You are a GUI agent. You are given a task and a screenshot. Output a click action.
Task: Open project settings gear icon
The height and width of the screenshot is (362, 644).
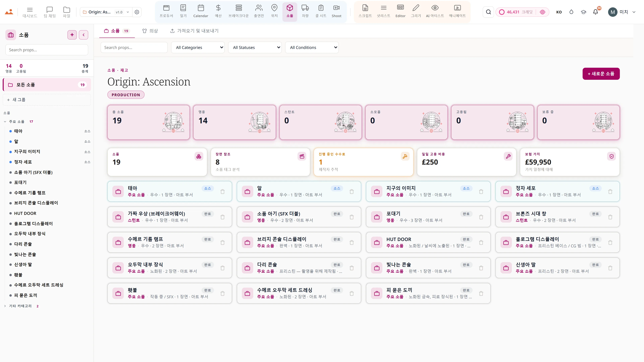point(137,12)
